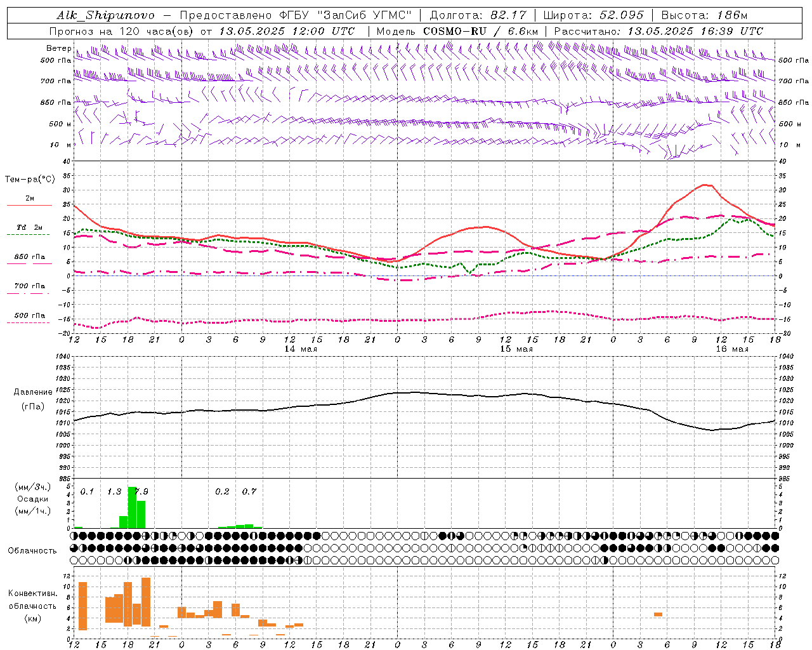Click the lone orange convective bar on 16 мая

[x=658, y=614]
